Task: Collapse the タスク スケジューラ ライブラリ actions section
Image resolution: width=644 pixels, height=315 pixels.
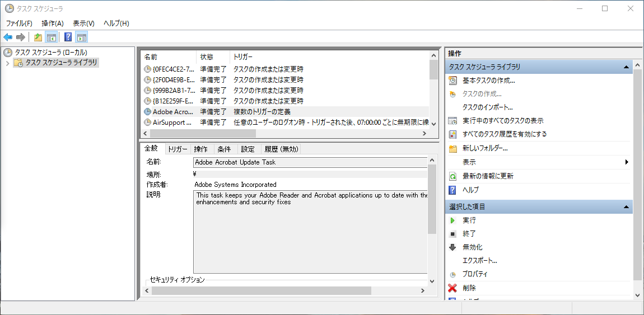Action: coord(626,67)
